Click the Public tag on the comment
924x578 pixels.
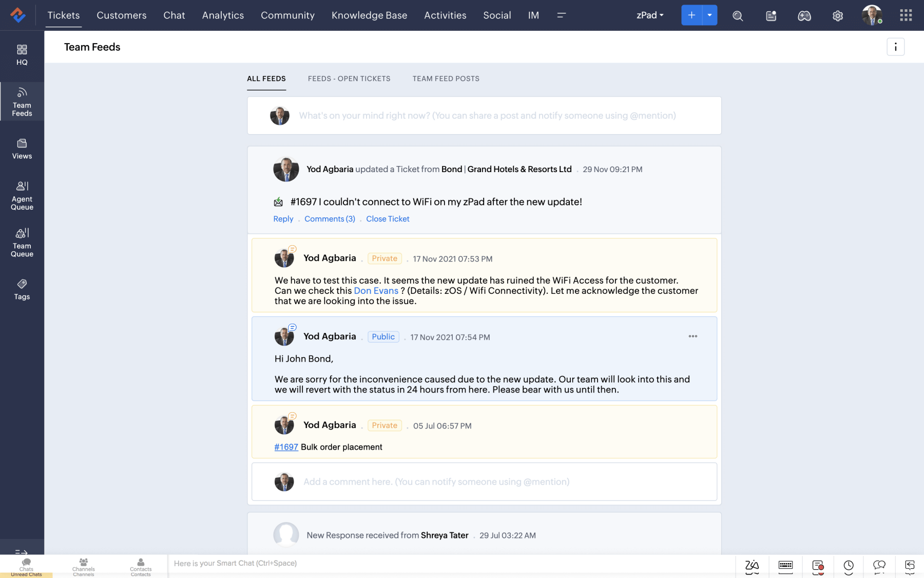(x=383, y=337)
